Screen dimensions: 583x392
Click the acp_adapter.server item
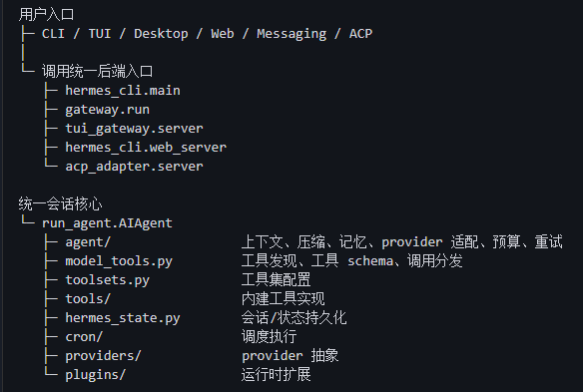click(x=134, y=167)
